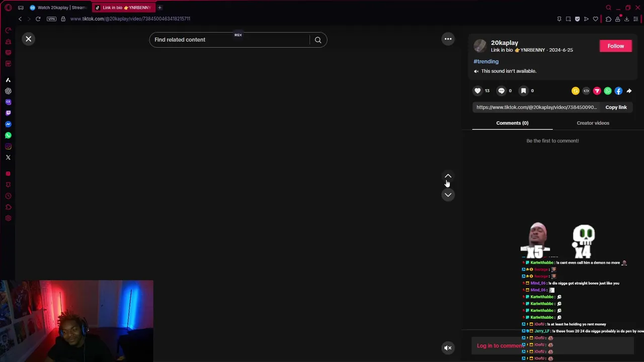Open the Easy setup menu icon
644x362 pixels.
click(635, 19)
